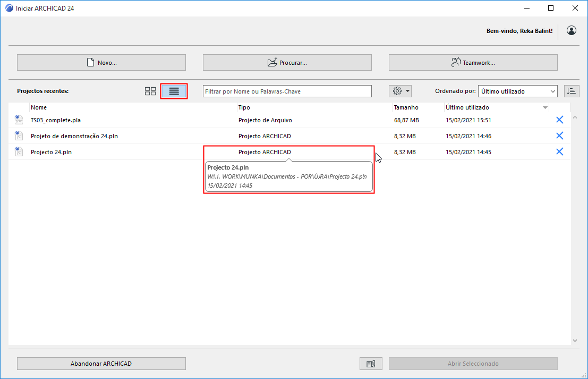Image resolution: width=588 pixels, height=379 pixels.
Task: Select Projeto de demonstração 24.pln row
Action: pyautogui.click(x=289, y=136)
